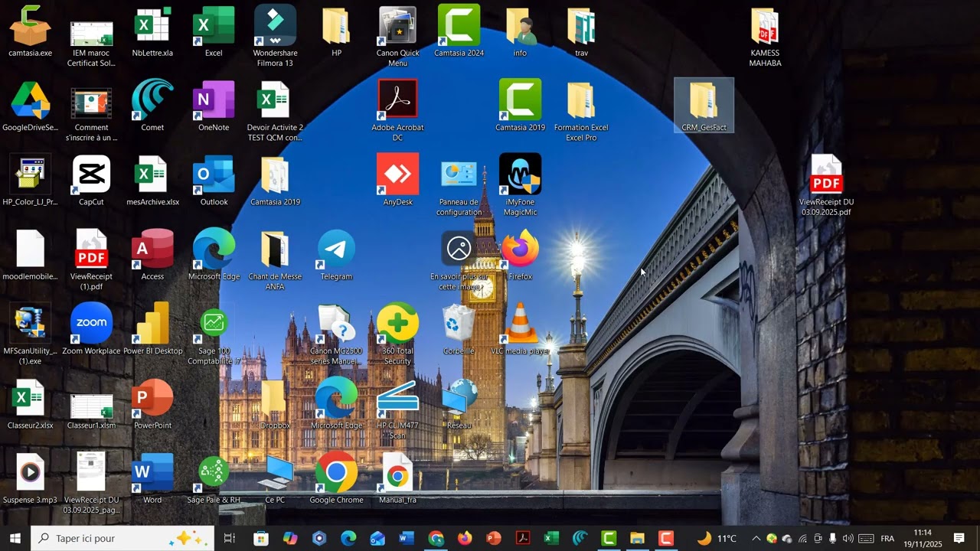Open the mesArchive.xlsx file
Viewport: 980px width, 551px height.
click(152, 181)
